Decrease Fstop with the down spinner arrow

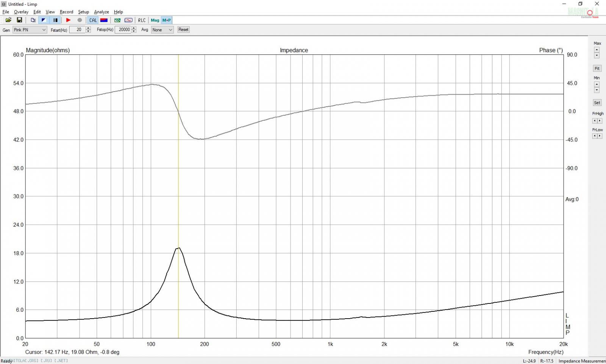[134, 31]
